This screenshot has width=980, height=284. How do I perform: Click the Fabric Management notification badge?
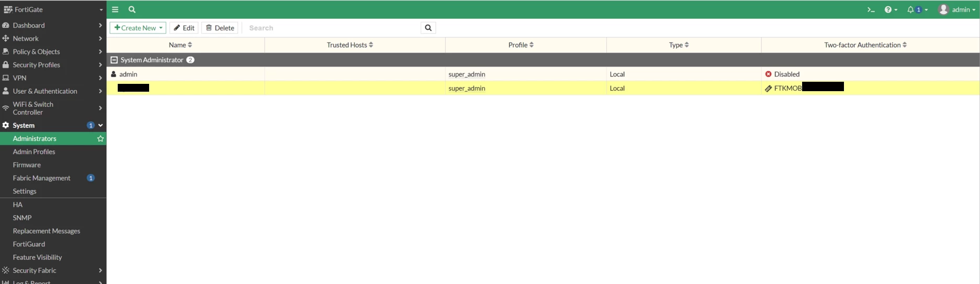tap(91, 178)
